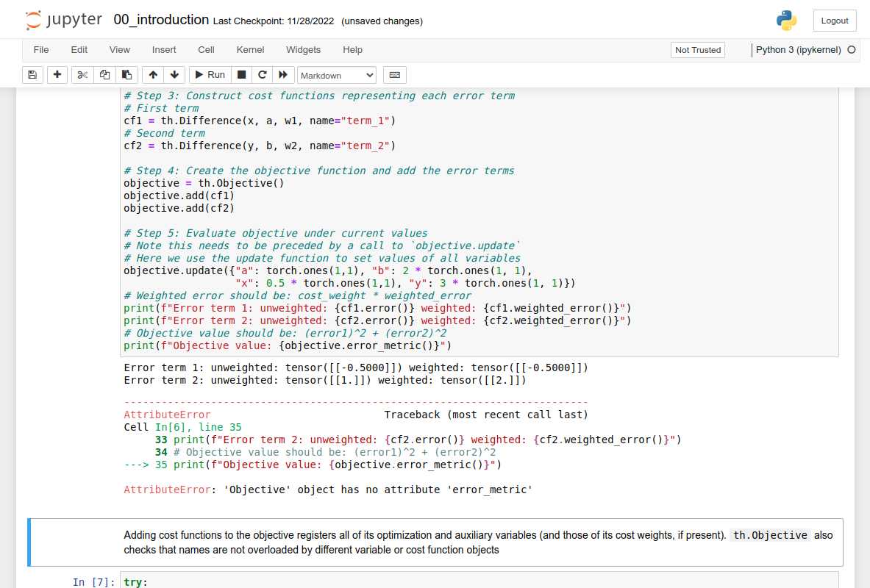Run the selected cell
This screenshot has height=588, width=870.
(x=209, y=74)
